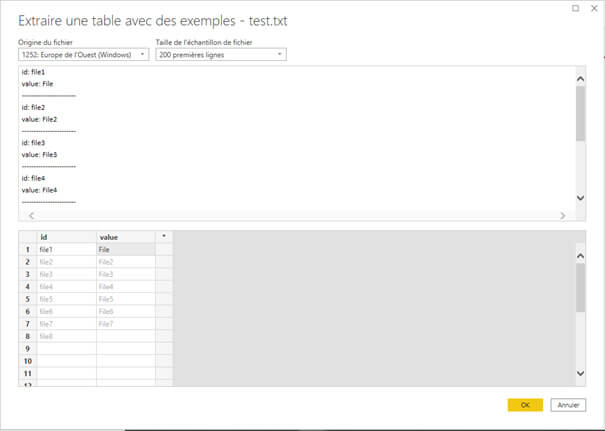The image size is (605, 431).
Task: Cancel with the Annuler button
Action: (568, 405)
